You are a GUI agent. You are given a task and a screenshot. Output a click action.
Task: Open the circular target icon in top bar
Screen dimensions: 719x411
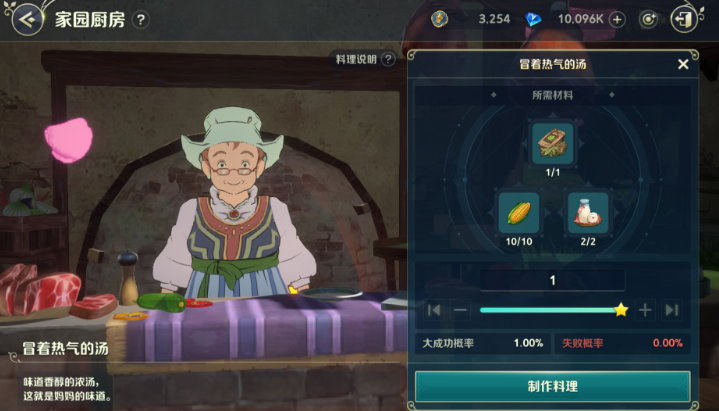(x=648, y=19)
